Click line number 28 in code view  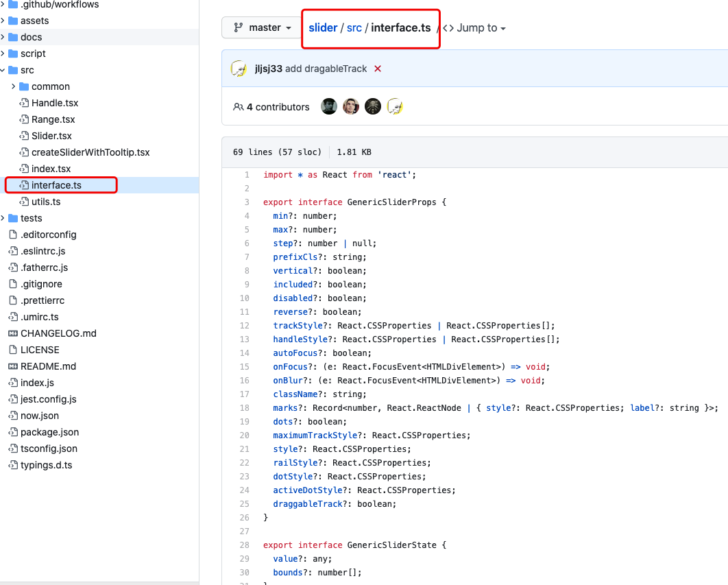244,545
